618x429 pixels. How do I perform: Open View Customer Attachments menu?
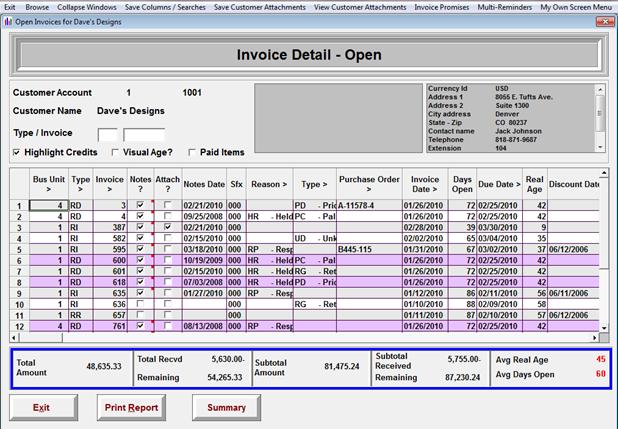tap(360, 7)
